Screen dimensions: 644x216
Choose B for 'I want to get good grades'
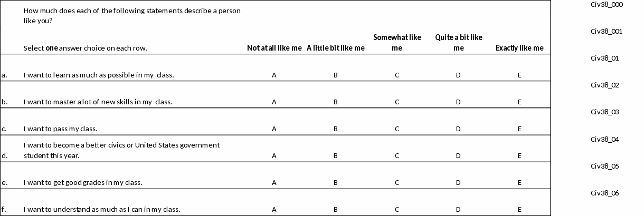pos(336,183)
